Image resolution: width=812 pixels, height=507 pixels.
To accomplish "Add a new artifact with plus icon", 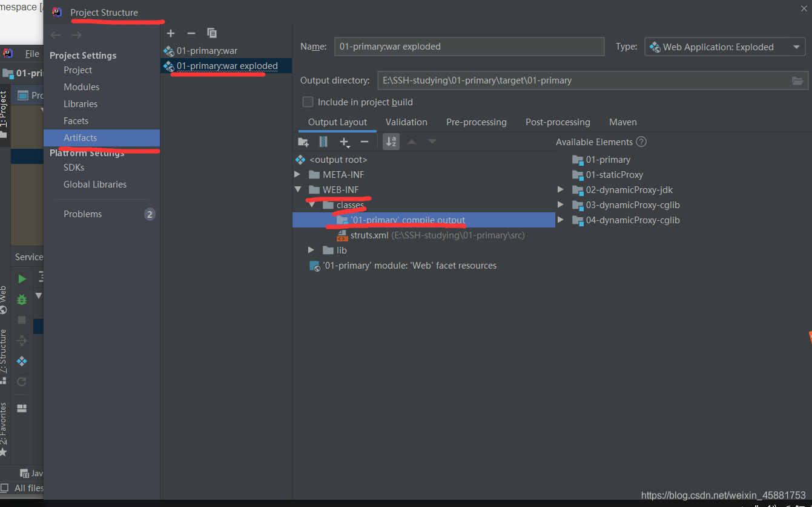I will 171,33.
